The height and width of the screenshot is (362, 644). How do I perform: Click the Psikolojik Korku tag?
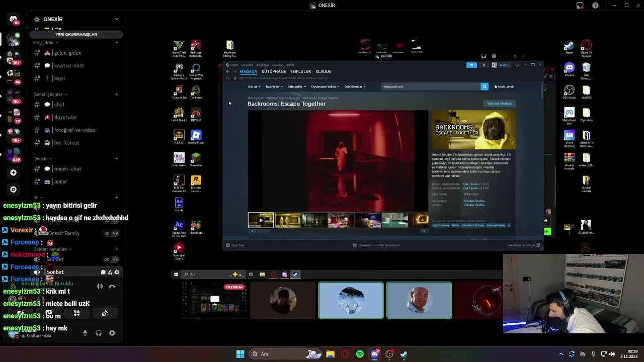pyautogui.click(x=496, y=225)
